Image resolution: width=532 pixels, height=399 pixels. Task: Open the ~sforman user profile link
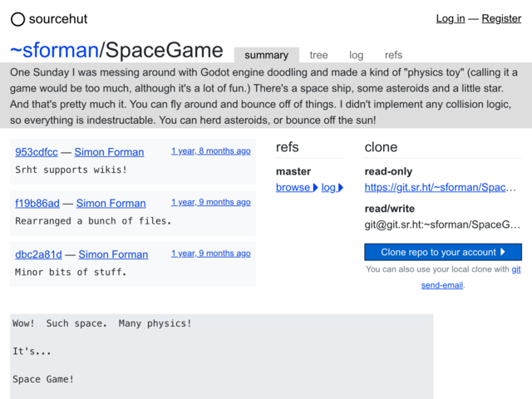click(54, 50)
